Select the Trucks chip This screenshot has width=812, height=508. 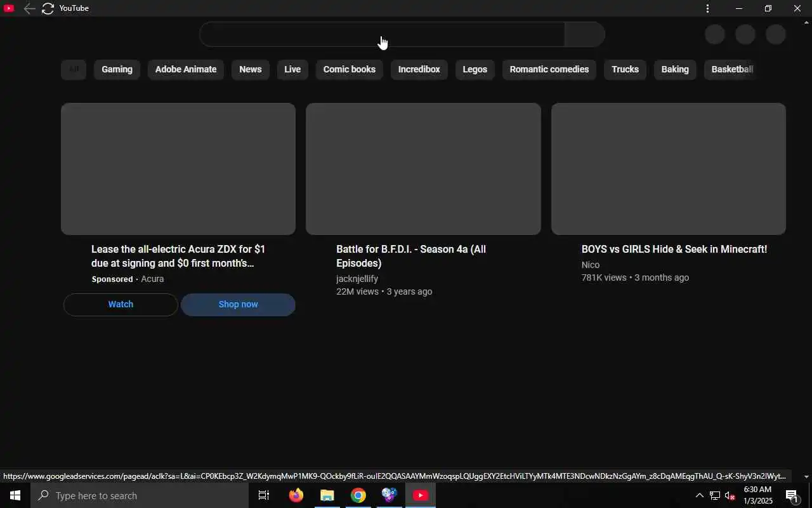click(x=625, y=69)
